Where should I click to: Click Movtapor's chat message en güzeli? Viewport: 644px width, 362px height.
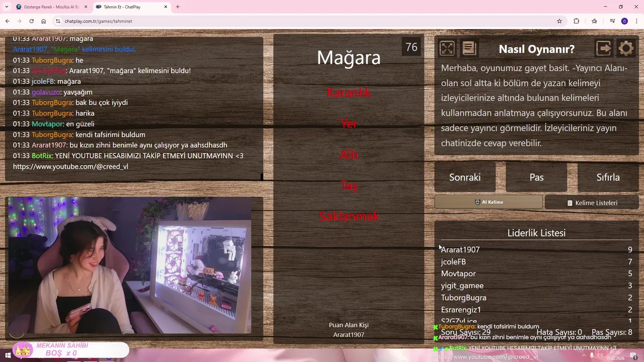[80, 124]
